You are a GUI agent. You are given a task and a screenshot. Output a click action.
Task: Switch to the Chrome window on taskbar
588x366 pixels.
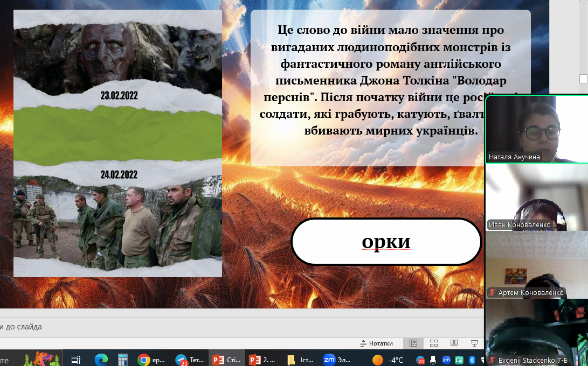point(151,360)
